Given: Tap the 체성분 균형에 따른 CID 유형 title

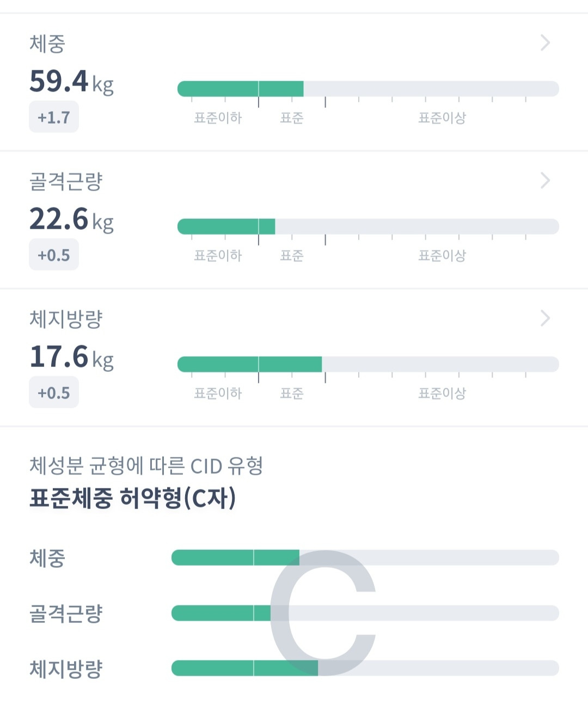Looking at the screenshot, I should pyautogui.click(x=146, y=466).
